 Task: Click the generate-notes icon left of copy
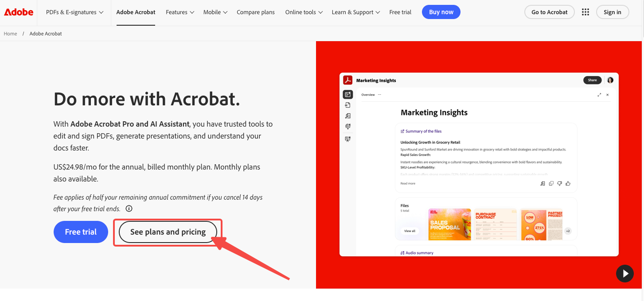coord(543,183)
